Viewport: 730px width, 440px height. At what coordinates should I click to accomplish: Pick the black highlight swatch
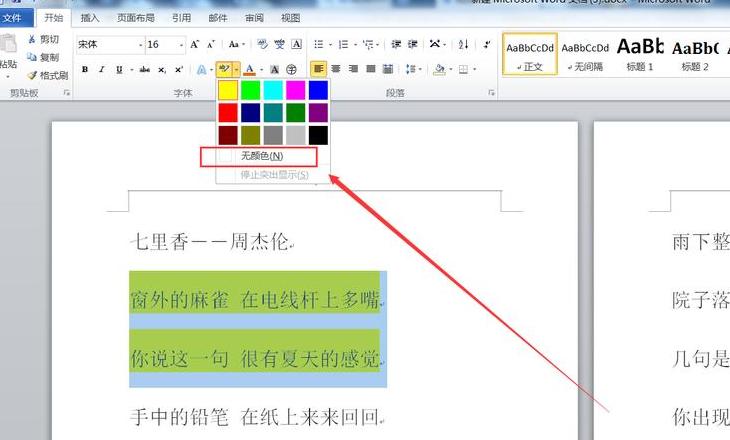coord(318,135)
